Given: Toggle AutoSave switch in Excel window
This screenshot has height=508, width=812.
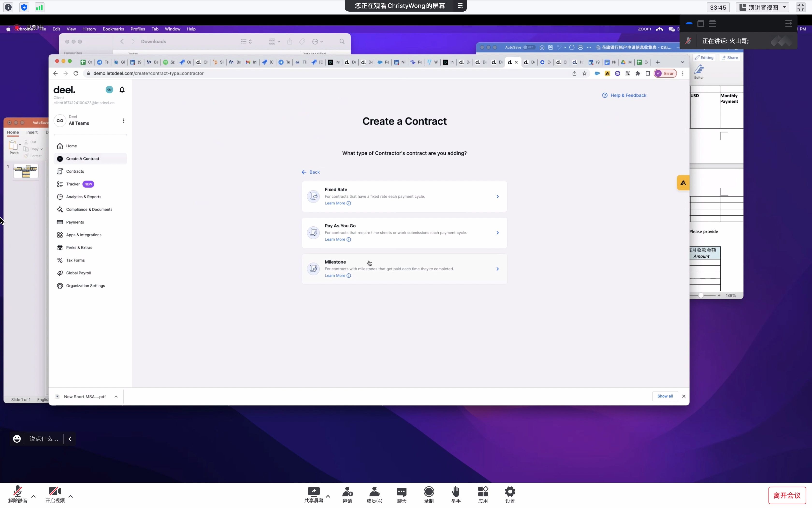Looking at the screenshot, I should [529, 47].
